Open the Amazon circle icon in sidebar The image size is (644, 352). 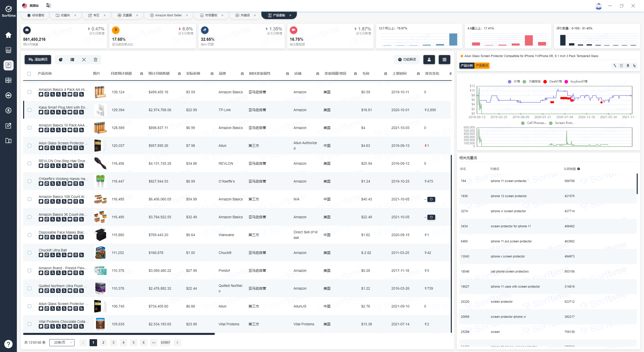[8, 110]
